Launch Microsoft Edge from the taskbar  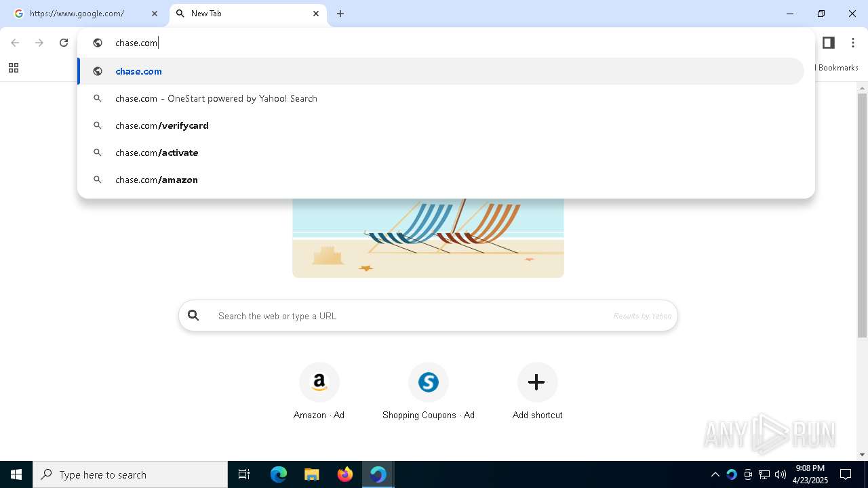pos(279,474)
